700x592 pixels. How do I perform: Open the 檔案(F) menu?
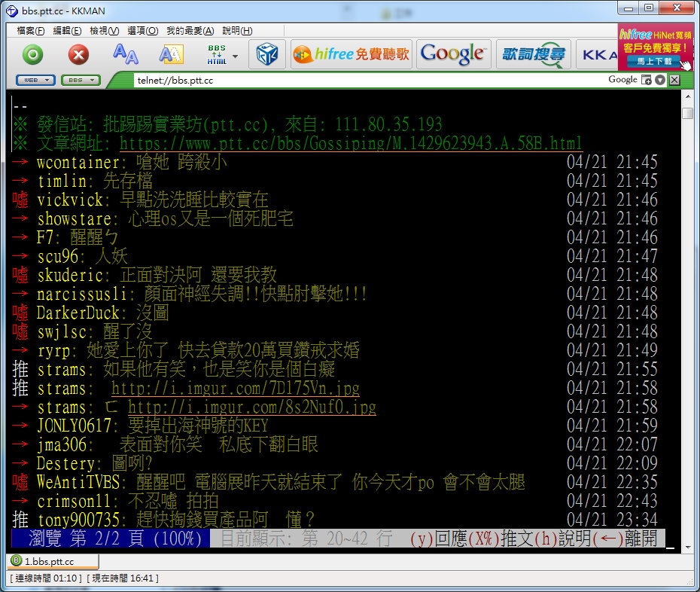tap(31, 31)
